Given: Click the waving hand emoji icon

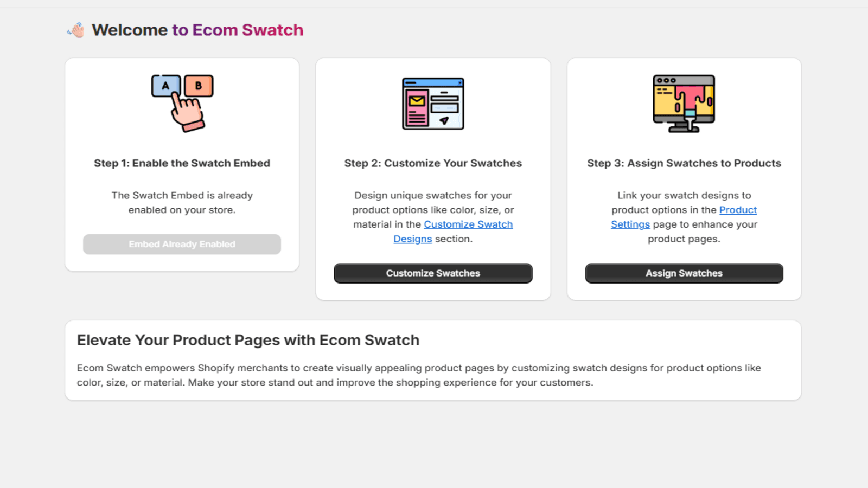Looking at the screenshot, I should click(76, 30).
